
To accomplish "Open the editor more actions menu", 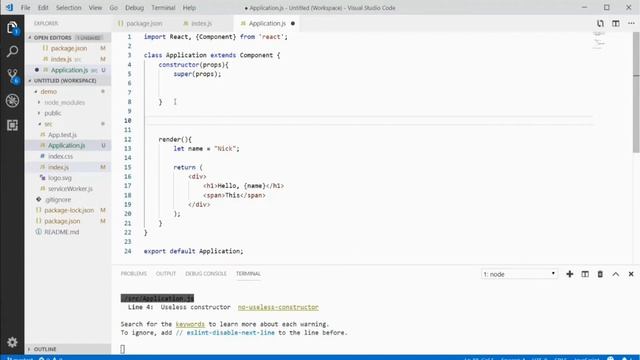I will (631, 24).
